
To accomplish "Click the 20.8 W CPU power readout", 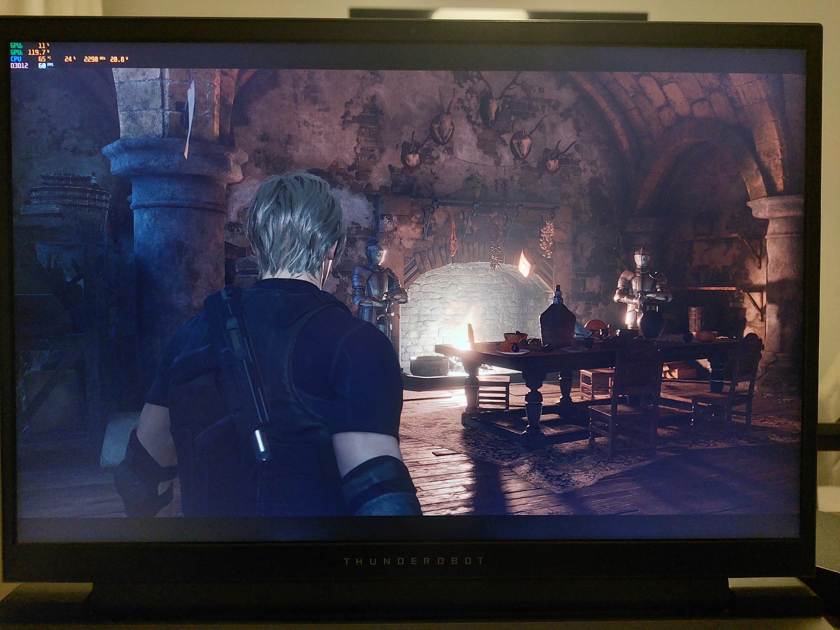I will [119, 59].
